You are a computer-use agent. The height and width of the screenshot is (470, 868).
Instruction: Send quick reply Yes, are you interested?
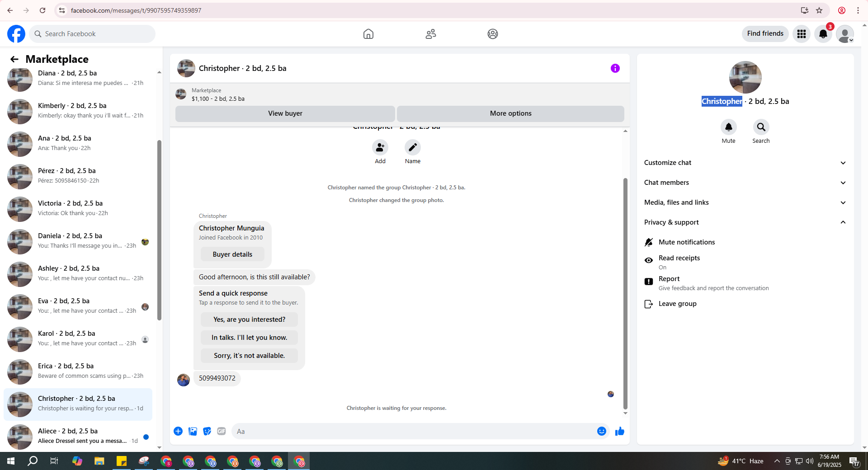tap(249, 320)
